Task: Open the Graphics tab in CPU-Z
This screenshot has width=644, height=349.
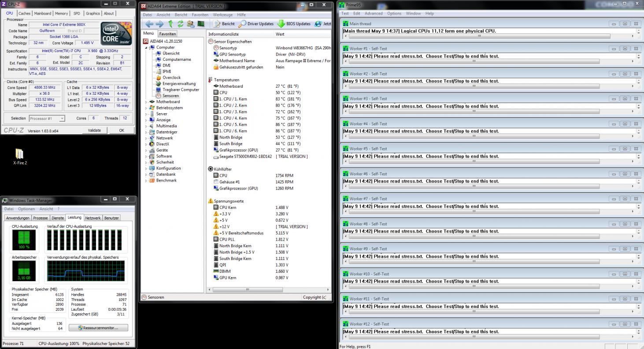Action: coord(93,13)
